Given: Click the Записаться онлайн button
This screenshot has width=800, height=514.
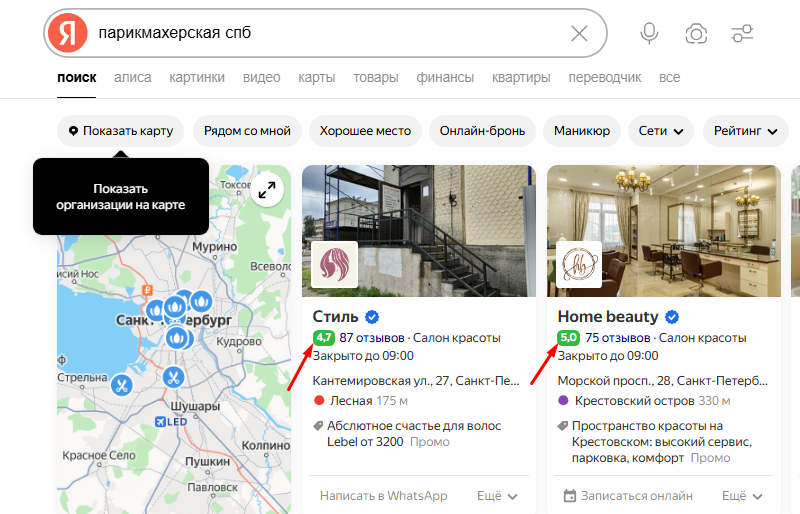Looking at the screenshot, I should [628, 496].
